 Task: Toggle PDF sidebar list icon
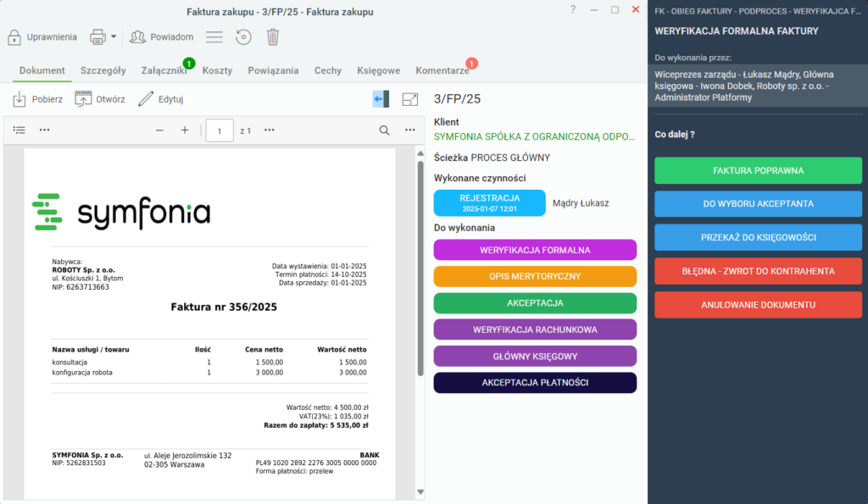19,130
